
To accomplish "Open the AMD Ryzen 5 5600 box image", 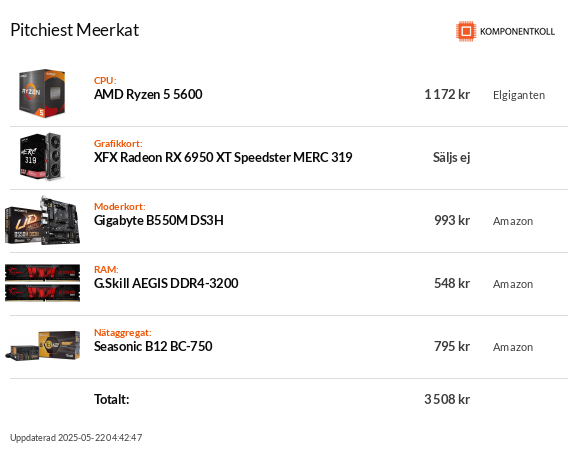I will click(x=42, y=93).
